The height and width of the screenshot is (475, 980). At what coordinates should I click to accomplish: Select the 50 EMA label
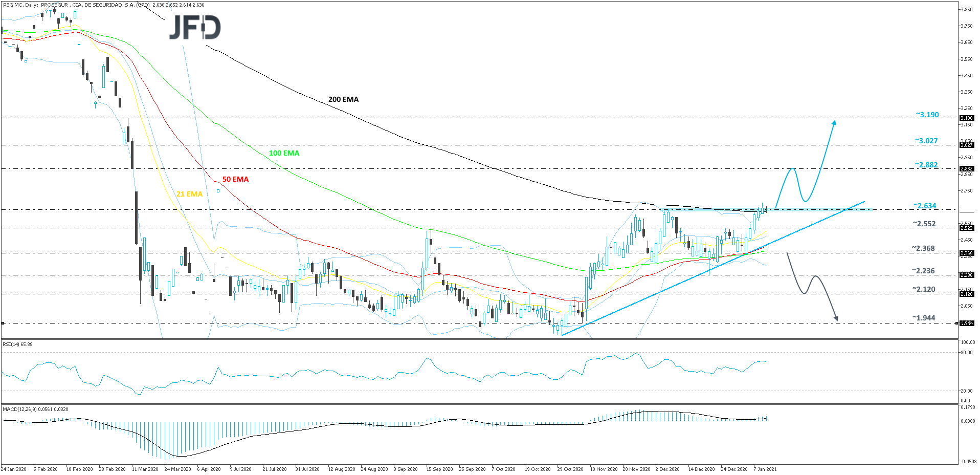[235, 179]
